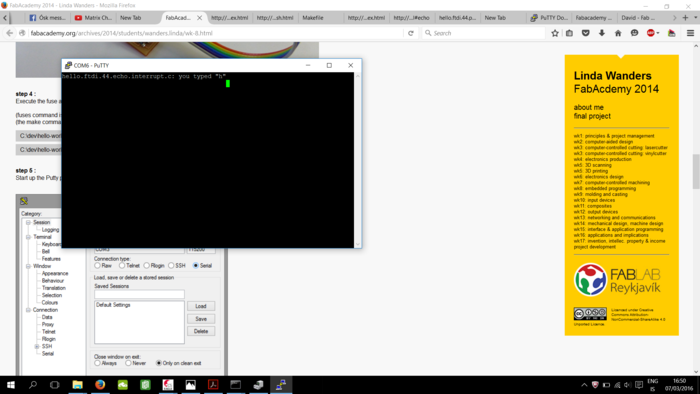
Task: Open the final project link
Action: click(592, 116)
